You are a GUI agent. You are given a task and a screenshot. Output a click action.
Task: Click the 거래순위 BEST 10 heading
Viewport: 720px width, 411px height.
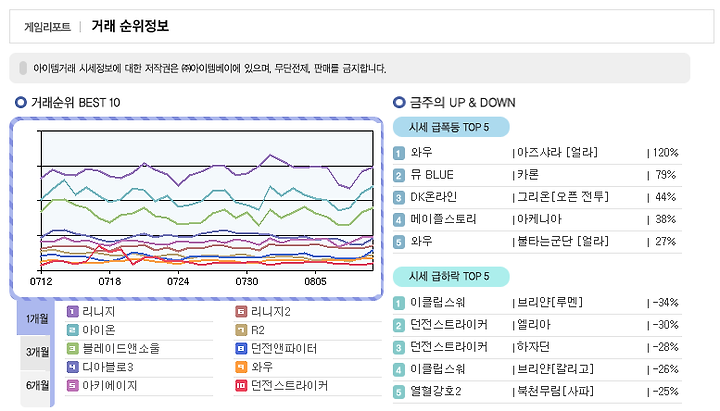tap(75, 102)
